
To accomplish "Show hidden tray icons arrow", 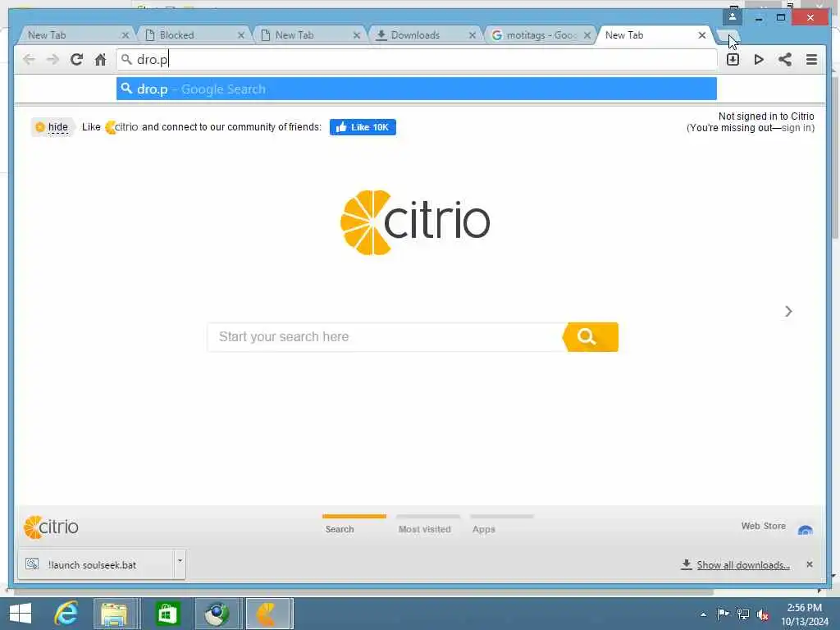I will point(703,614).
